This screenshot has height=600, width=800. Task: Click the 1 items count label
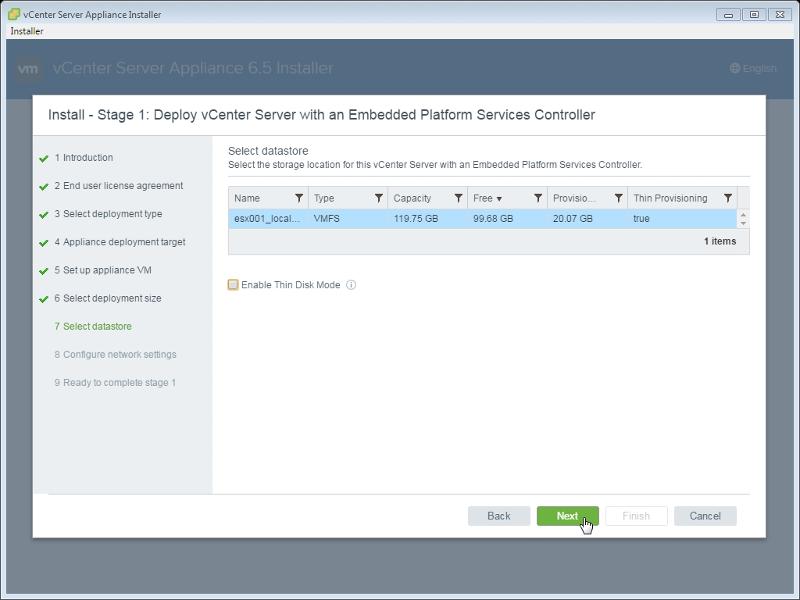coord(720,241)
